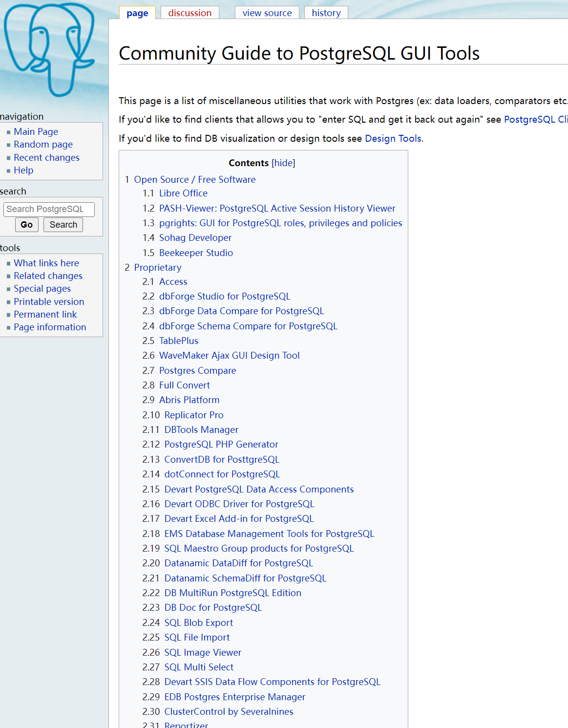Screen dimensions: 568x728
Task: Jump to Proprietary section
Action: [158, 267]
